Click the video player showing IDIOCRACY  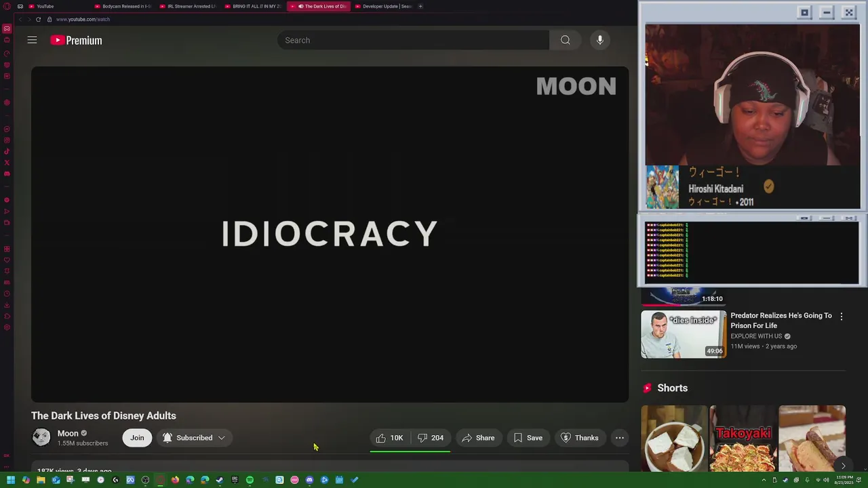pos(330,235)
